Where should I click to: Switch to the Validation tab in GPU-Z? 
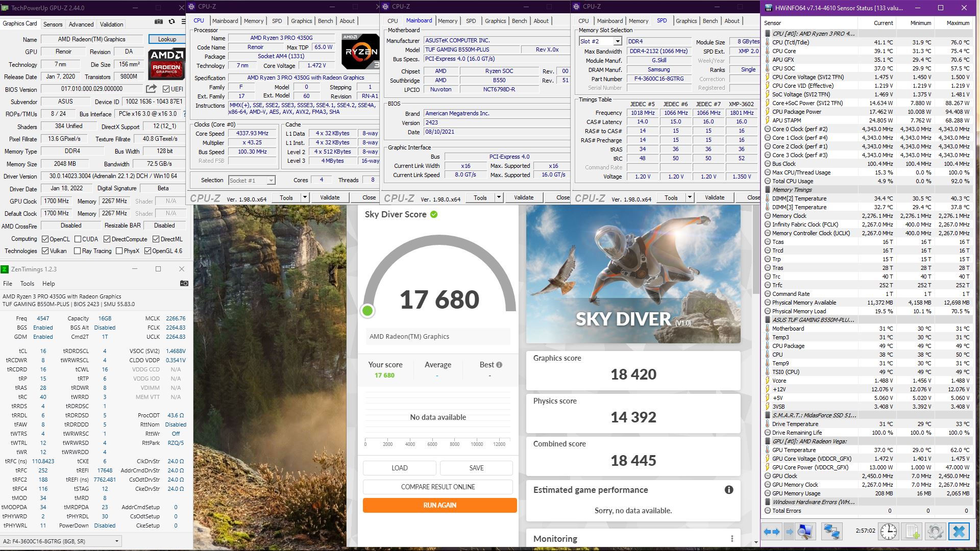(x=111, y=24)
